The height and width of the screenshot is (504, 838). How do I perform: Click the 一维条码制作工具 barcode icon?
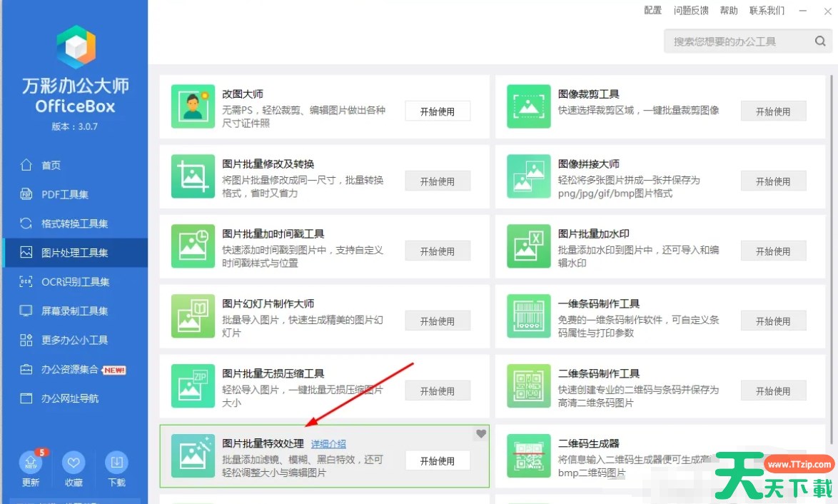click(528, 316)
